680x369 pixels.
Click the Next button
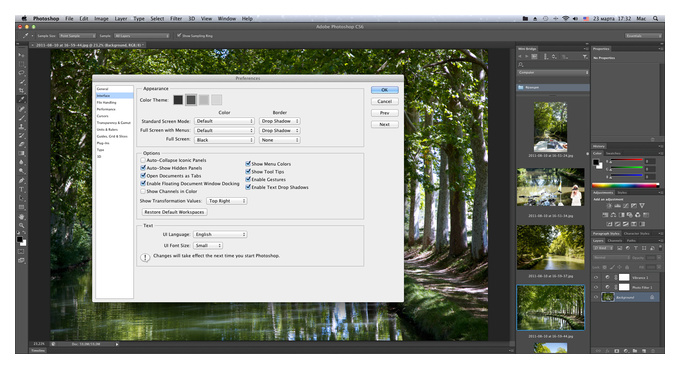[x=385, y=124]
